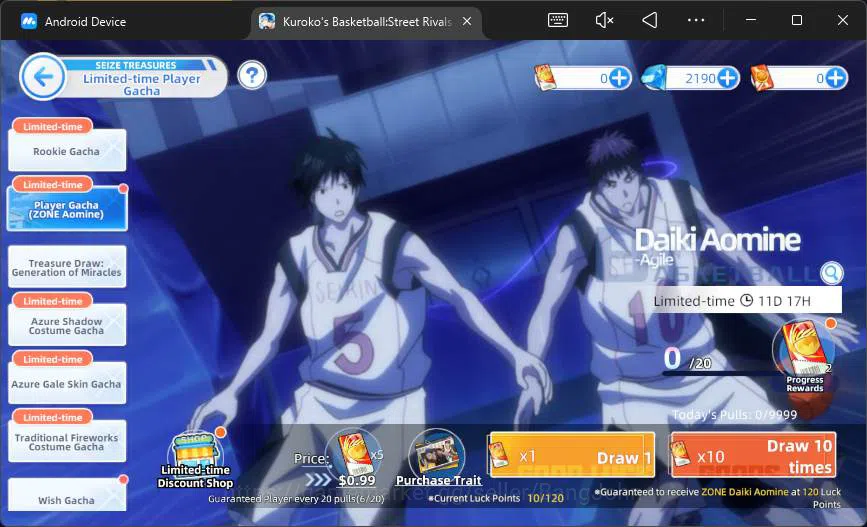Tap Current Luck Points 10/120 text
This screenshot has width=867, height=527.
point(497,498)
